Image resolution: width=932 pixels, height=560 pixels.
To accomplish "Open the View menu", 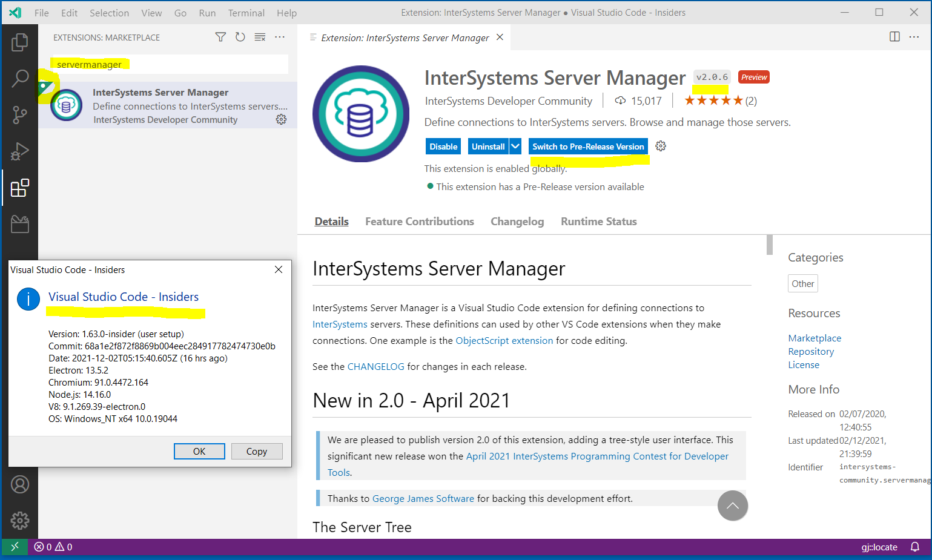I will click(151, 13).
